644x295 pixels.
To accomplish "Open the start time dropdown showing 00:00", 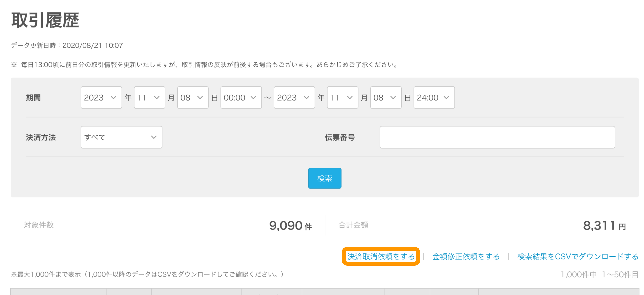I will pyautogui.click(x=241, y=98).
